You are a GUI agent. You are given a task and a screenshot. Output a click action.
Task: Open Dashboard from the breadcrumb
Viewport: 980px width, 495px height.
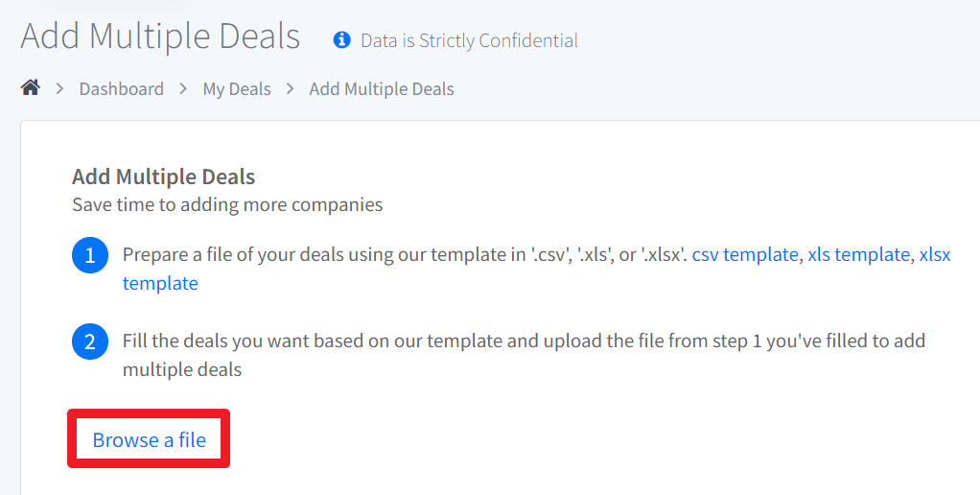tap(121, 89)
